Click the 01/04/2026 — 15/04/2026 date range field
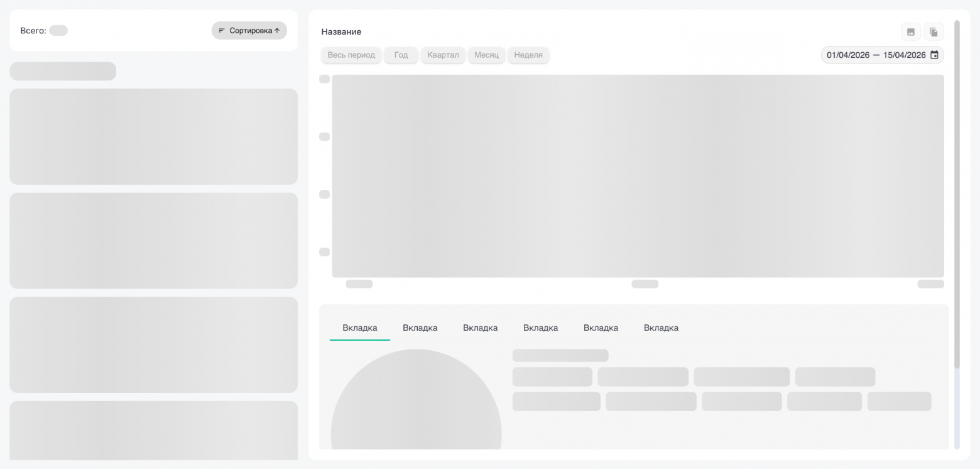This screenshot has width=980, height=469. tap(882, 55)
